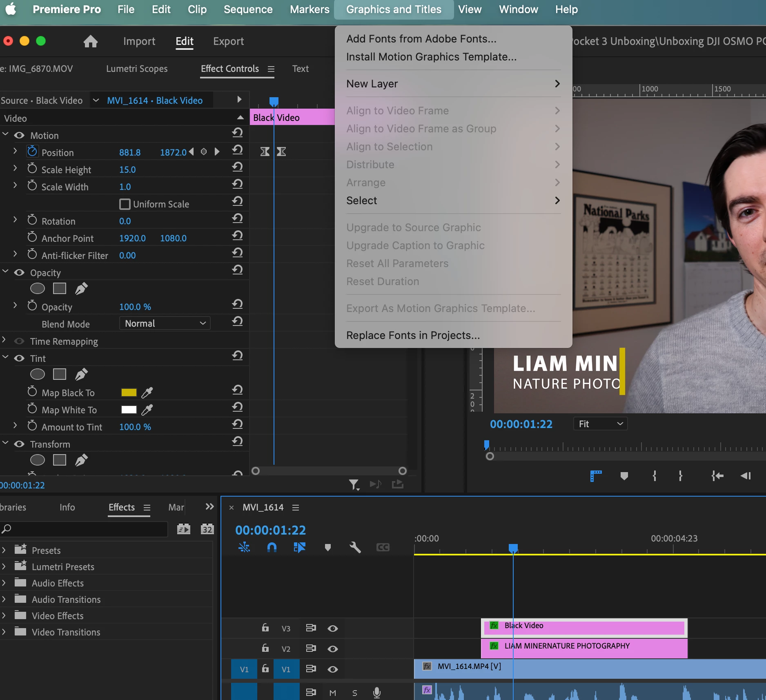Expand the Presets folder
The image size is (766, 700).
pyautogui.click(x=4, y=550)
